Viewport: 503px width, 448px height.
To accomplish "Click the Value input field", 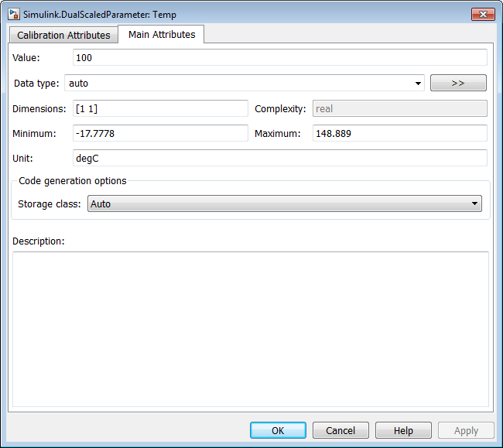I will click(x=279, y=58).
